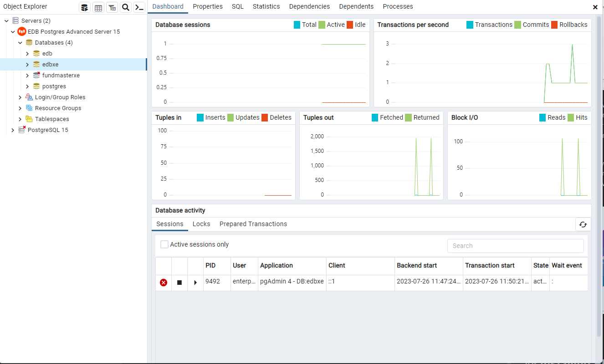604x364 pixels.
Task: Collapse the Databases (4) tree node
Action: coord(20,43)
